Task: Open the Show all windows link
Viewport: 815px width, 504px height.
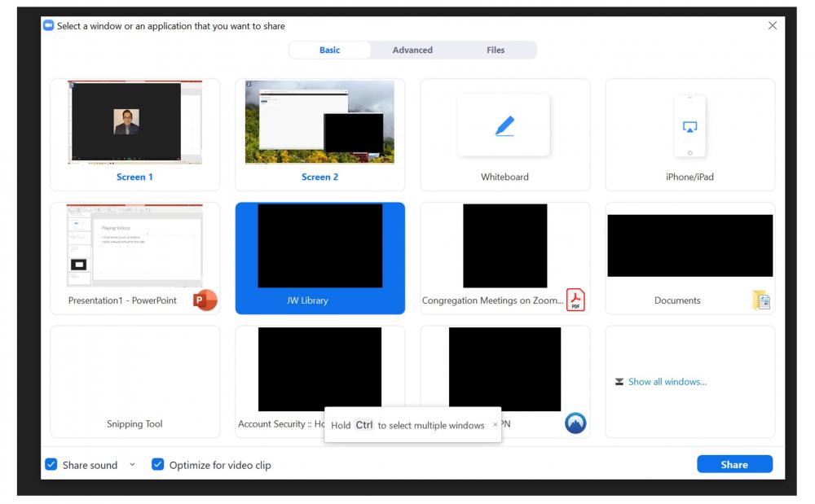Action: click(667, 382)
